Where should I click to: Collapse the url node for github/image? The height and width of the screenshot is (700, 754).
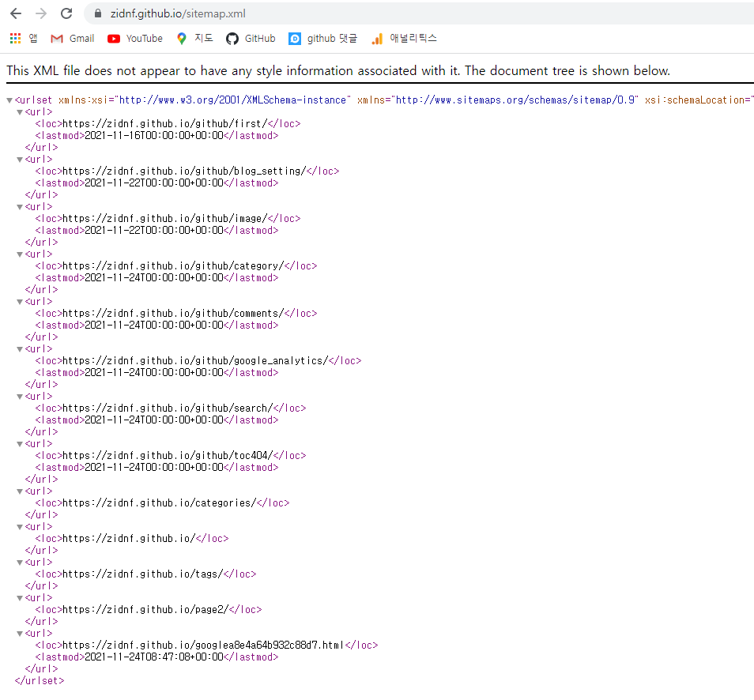tap(21, 207)
